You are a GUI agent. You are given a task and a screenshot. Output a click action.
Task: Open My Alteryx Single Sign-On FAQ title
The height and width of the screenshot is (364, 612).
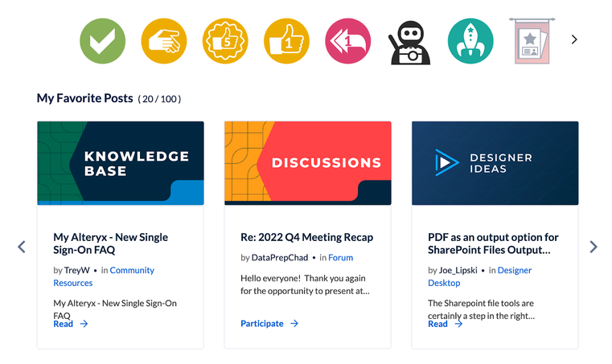111,243
